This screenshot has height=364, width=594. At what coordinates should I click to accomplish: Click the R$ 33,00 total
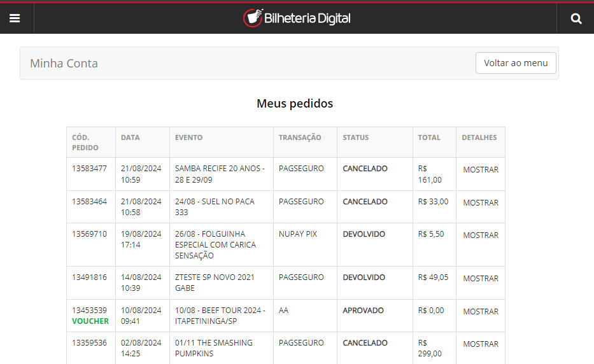[x=433, y=202]
